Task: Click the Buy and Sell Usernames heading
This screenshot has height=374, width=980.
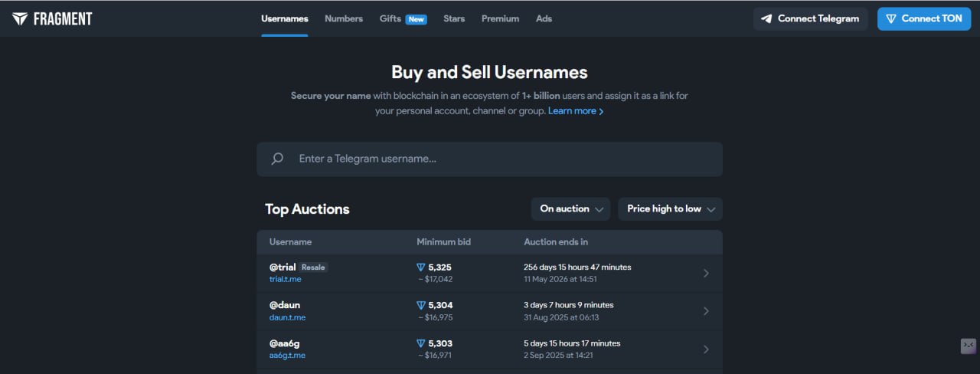Action: 489,73
